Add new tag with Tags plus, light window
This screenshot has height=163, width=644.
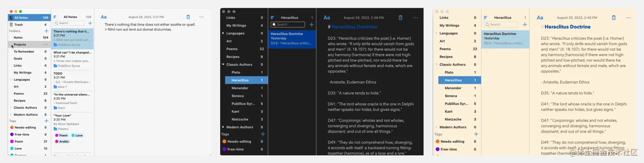(x=46, y=121)
